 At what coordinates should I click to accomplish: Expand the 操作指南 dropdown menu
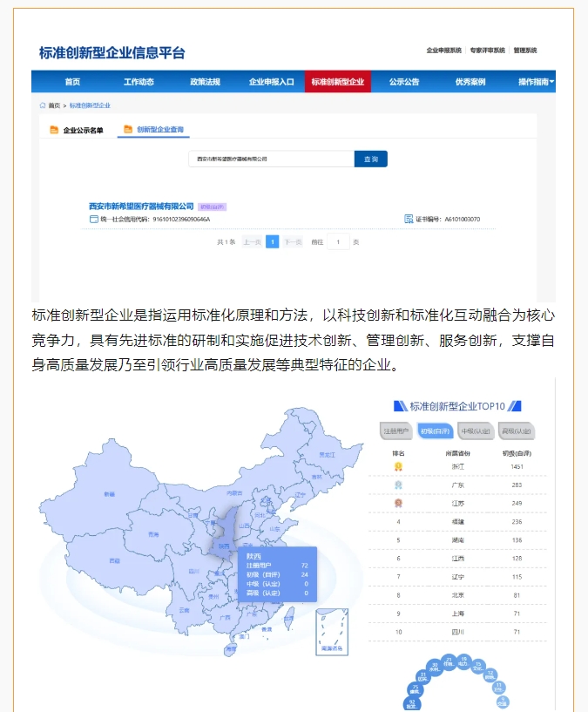click(x=536, y=82)
